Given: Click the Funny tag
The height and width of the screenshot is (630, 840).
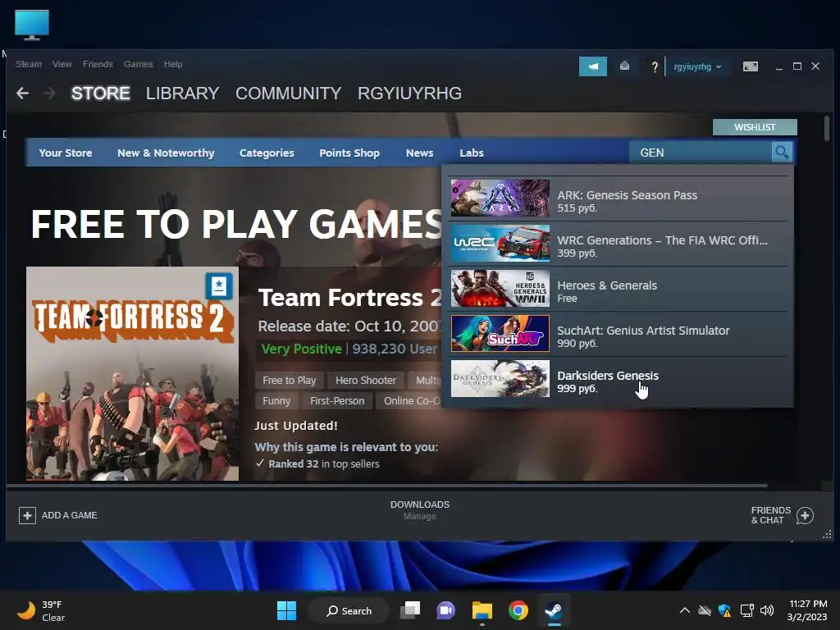Looking at the screenshot, I should (276, 400).
